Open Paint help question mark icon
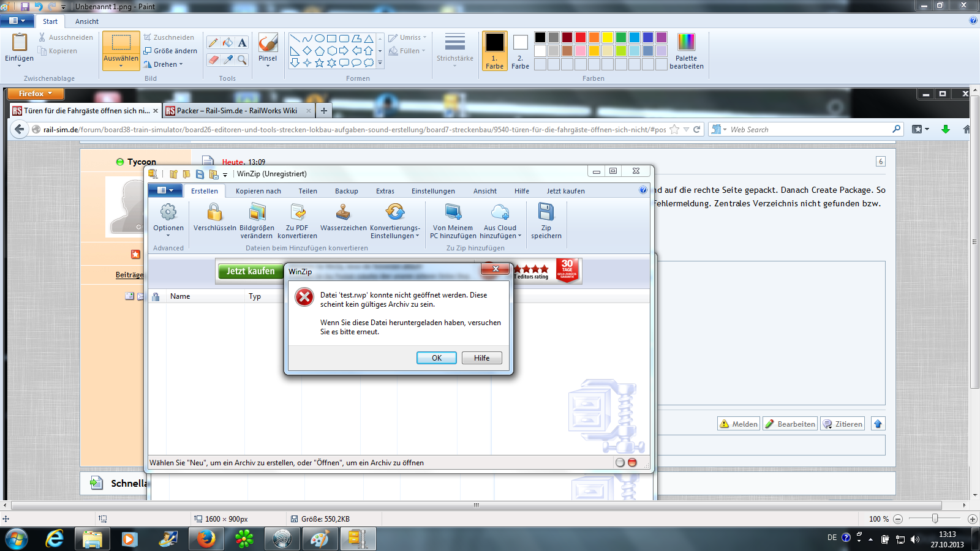 click(x=973, y=21)
